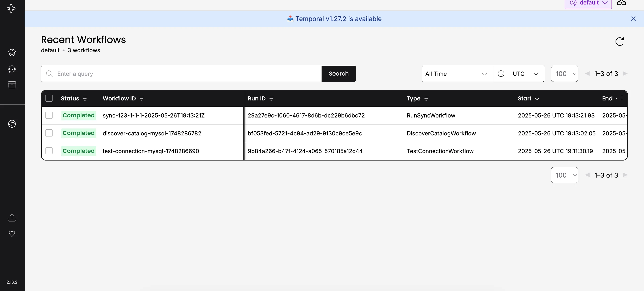Filter by Status column icon
The width and height of the screenshot is (644, 291).
tap(85, 99)
